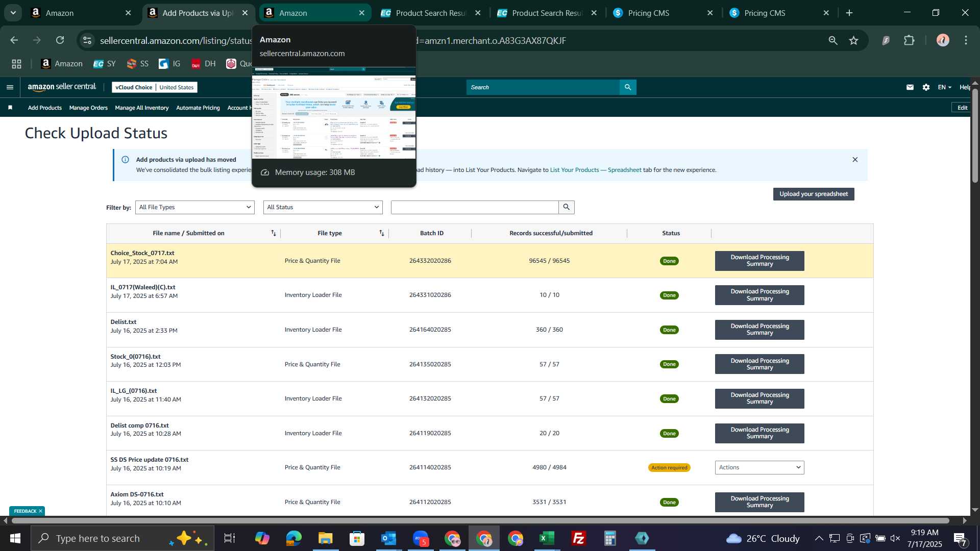Open the bookmarks apps grid icon
The image size is (980, 551).
point(16,64)
